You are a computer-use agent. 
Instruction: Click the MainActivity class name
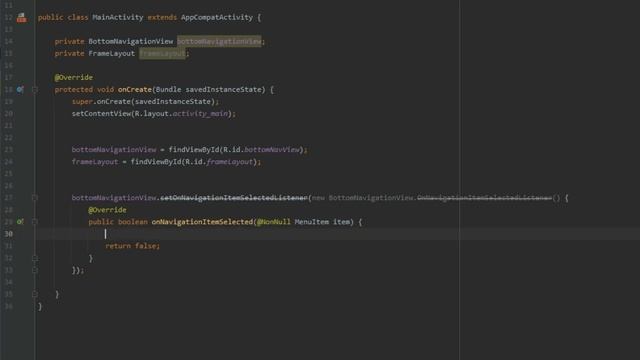point(118,18)
